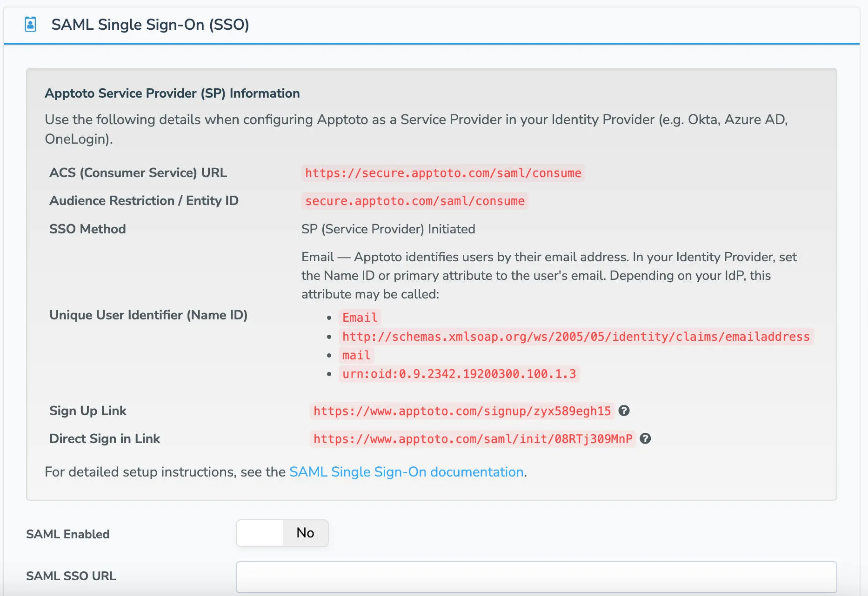Click the SAML Enabled label
This screenshot has width=868, height=596.
coord(68,534)
